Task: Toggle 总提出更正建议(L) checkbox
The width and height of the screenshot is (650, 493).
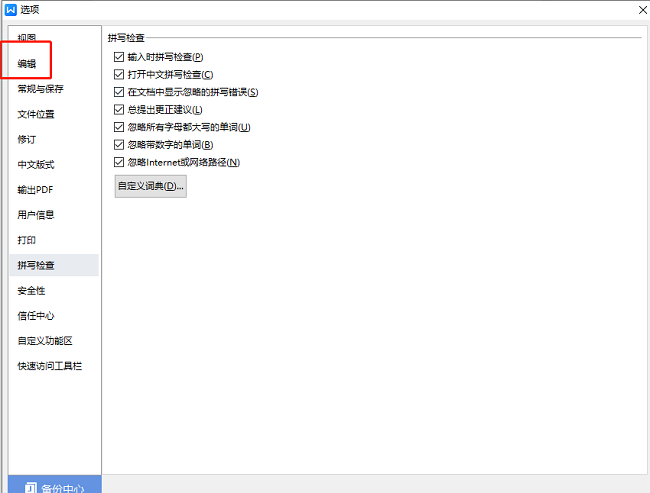Action: click(119, 109)
